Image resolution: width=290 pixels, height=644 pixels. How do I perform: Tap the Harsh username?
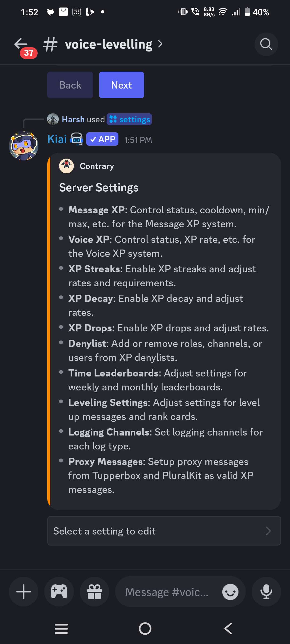73,119
